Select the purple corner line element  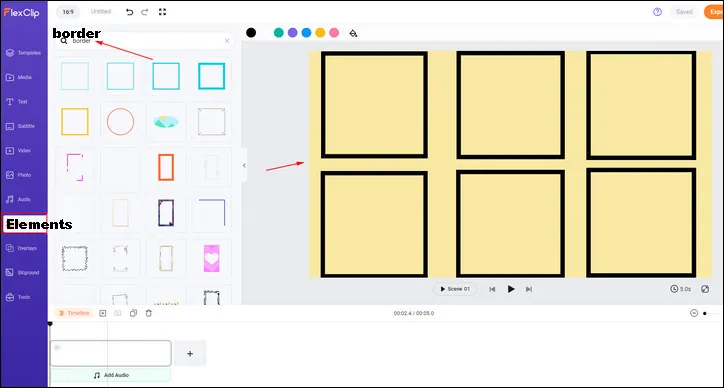click(211, 212)
